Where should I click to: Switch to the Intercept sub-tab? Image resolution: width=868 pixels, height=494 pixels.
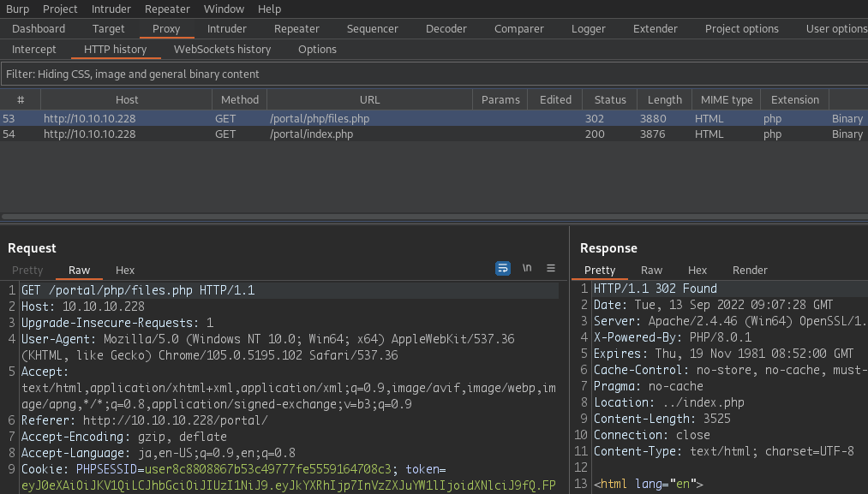coord(33,49)
